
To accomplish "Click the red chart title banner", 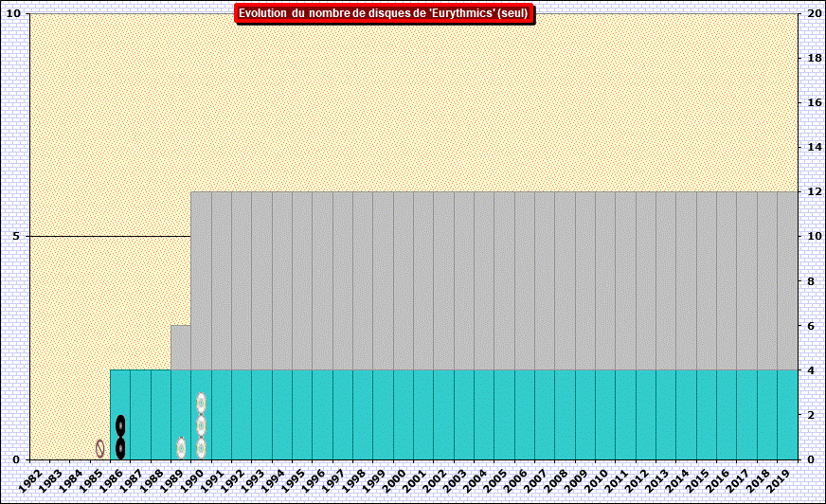I will pyautogui.click(x=385, y=13).
